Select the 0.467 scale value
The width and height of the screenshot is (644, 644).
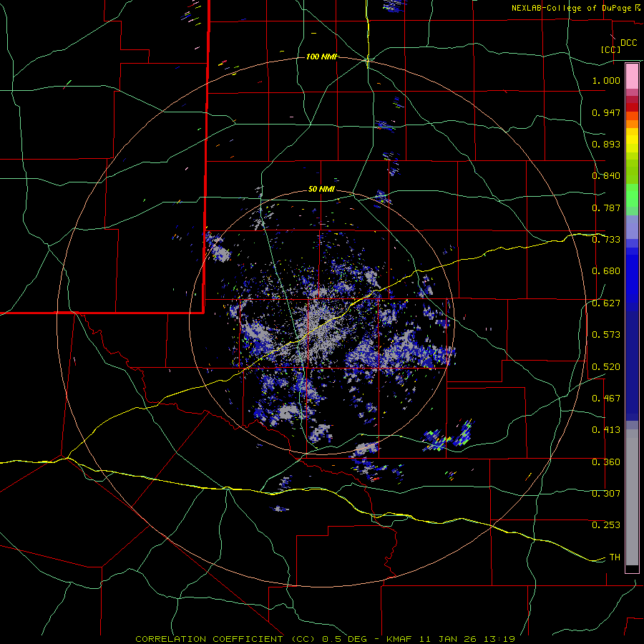[x=606, y=399]
